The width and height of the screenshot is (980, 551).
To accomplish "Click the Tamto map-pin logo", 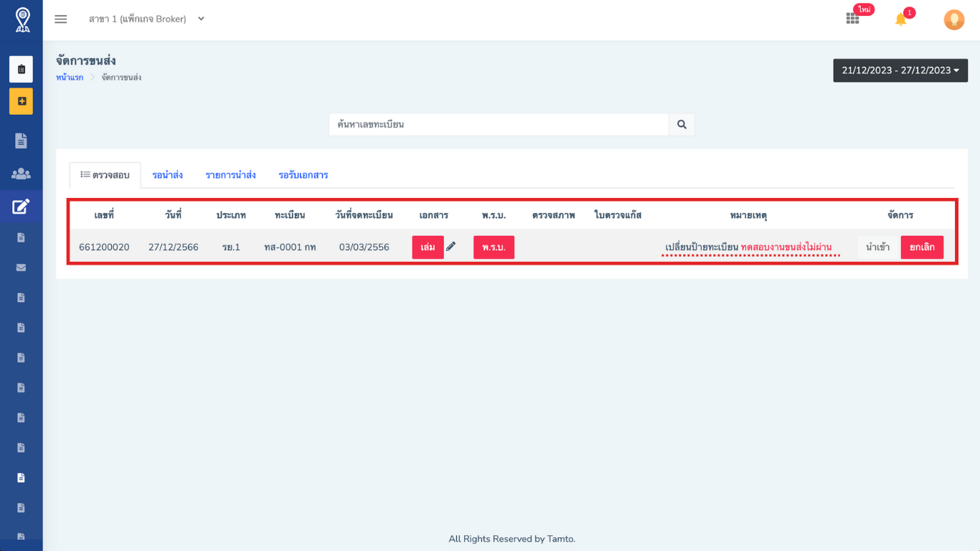I will [23, 19].
